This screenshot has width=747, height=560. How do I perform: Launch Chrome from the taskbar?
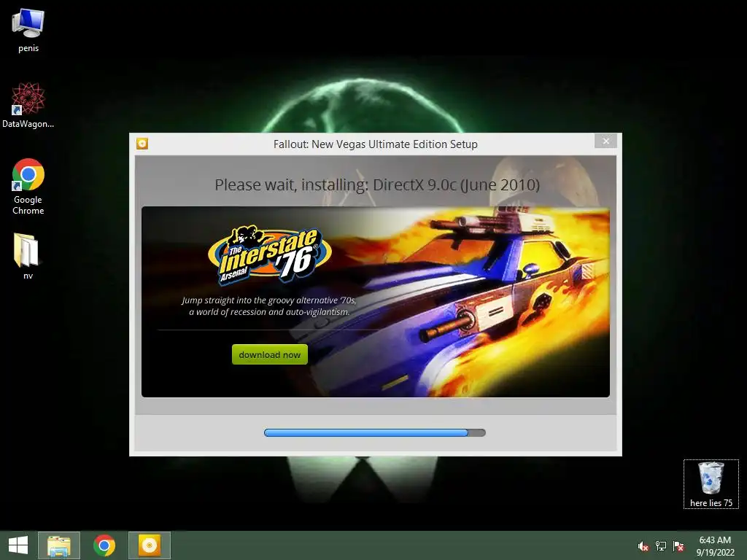pyautogui.click(x=104, y=545)
